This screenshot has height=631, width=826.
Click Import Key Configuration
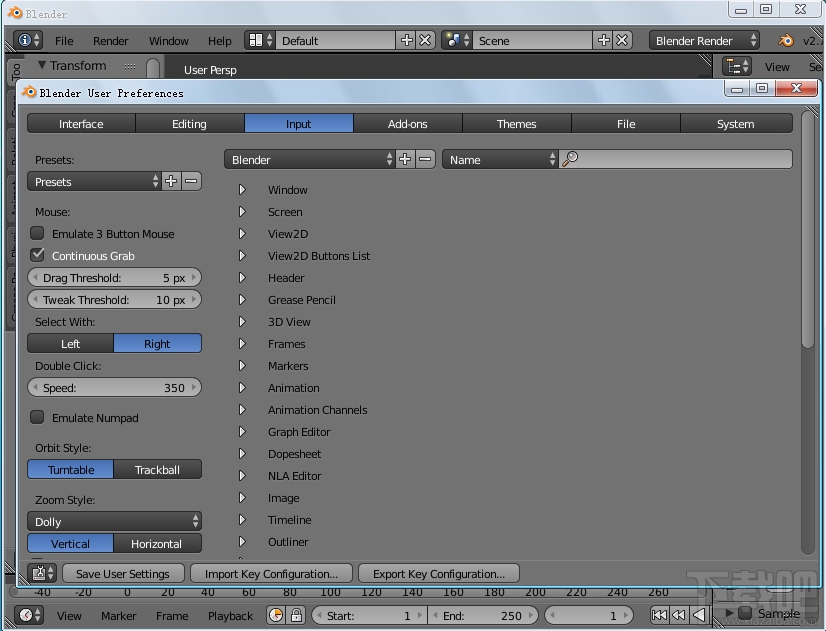tap(270, 573)
